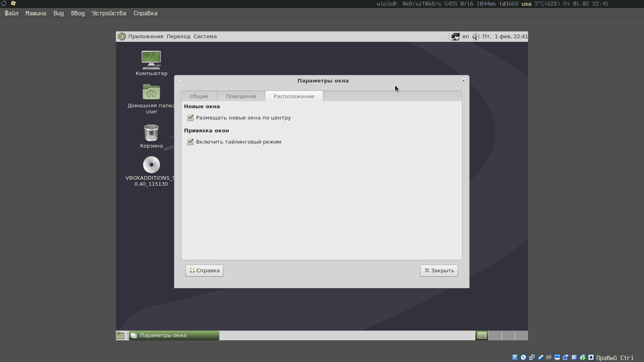Open the Компьютер desktop icon
Viewport: 644px width, 362px height.
tap(151, 64)
